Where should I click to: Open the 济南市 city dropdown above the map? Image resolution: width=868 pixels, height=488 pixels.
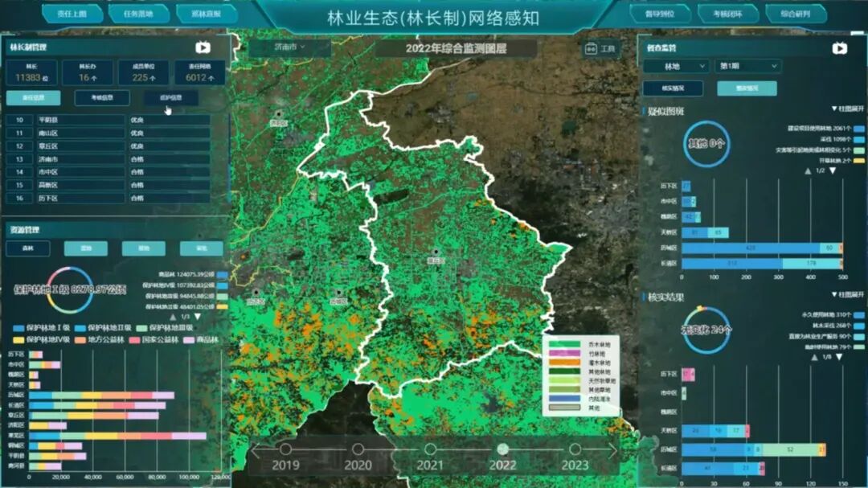(288, 48)
